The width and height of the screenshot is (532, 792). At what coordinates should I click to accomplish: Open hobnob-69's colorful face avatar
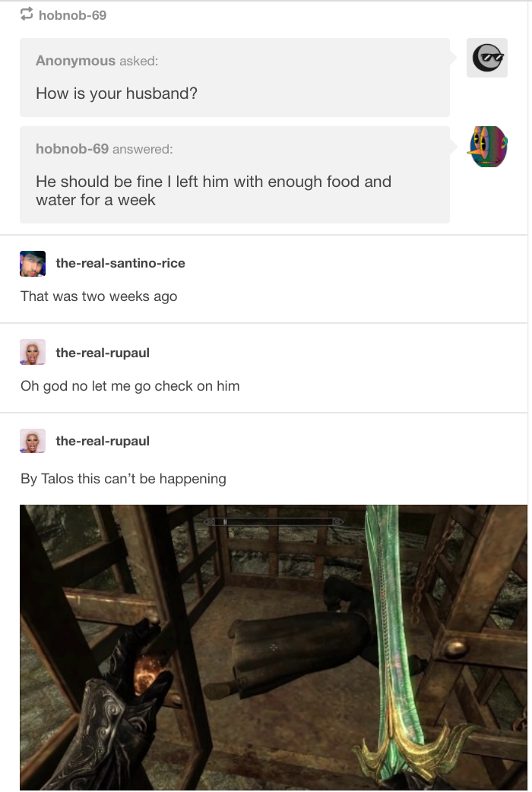[x=489, y=147]
